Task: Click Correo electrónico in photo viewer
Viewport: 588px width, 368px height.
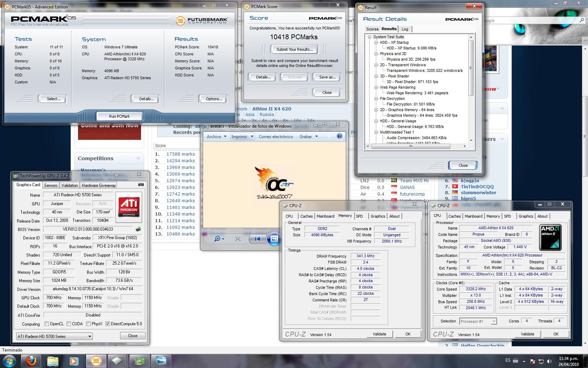Action: [276, 137]
